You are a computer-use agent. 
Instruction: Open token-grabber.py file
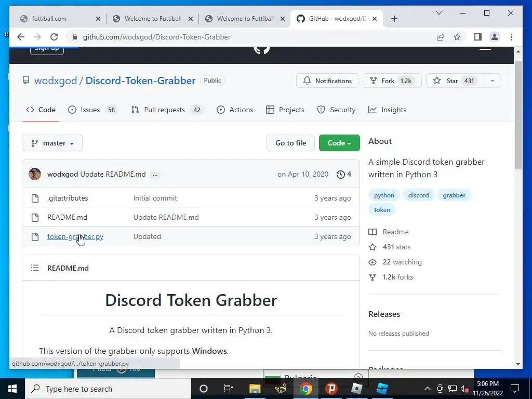(x=75, y=237)
